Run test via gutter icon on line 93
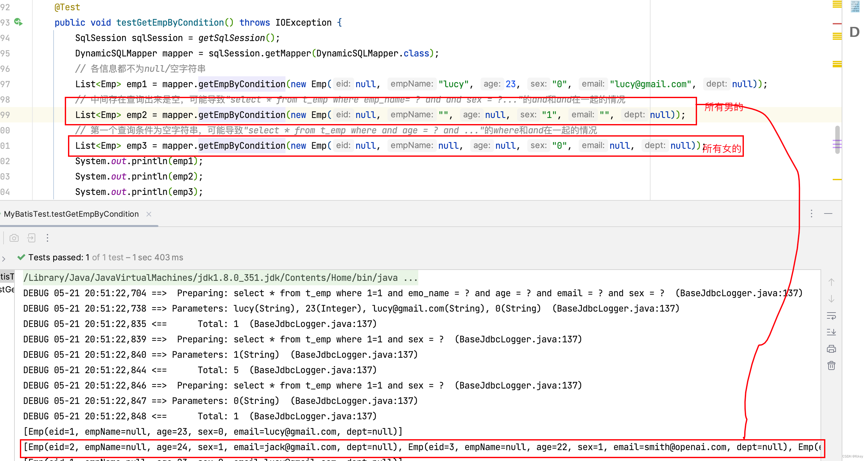This screenshot has height=461, width=868. tap(19, 22)
